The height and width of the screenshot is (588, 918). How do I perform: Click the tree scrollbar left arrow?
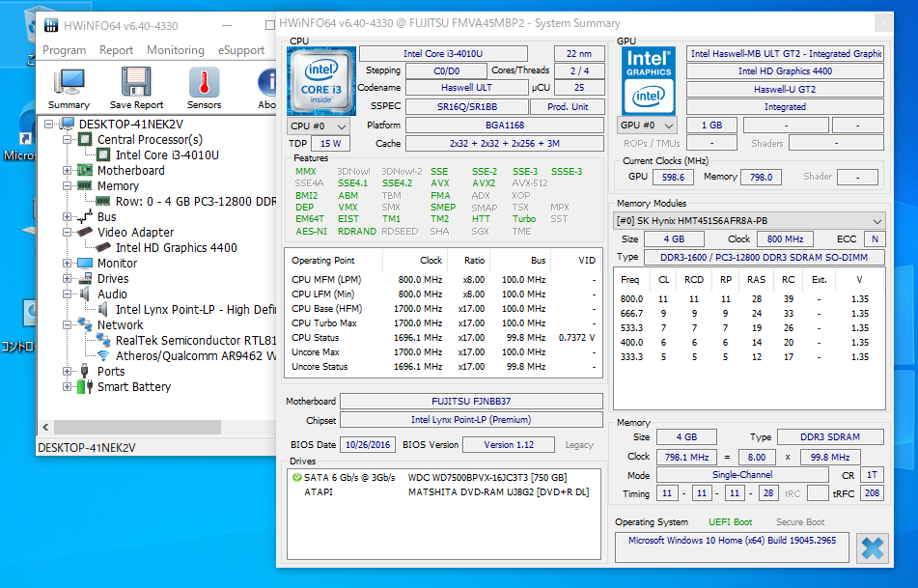[x=45, y=427]
